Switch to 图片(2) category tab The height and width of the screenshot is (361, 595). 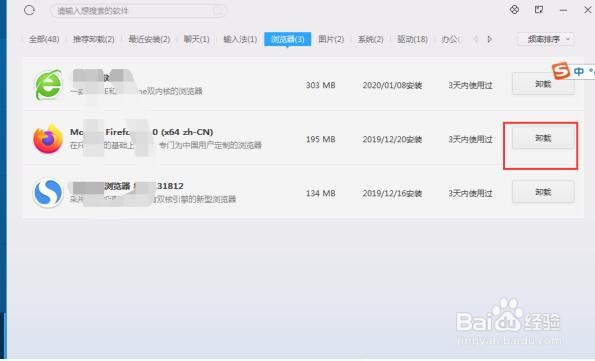(x=331, y=39)
